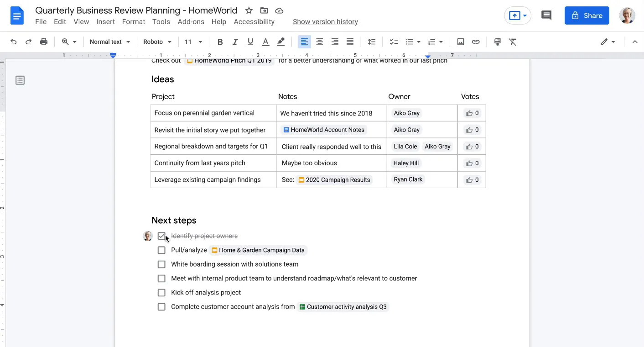644x347 pixels.
Task: Check White boarding session with solutions team
Action: (x=161, y=264)
